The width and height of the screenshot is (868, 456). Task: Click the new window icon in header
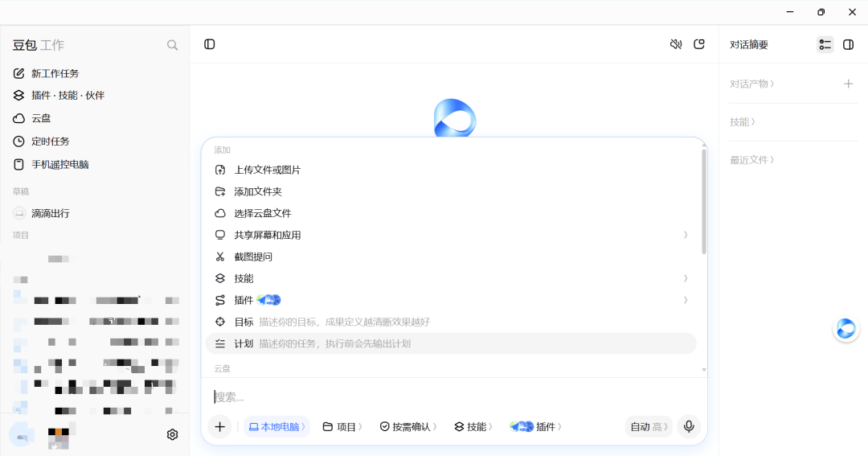click(x=699, y=44)
